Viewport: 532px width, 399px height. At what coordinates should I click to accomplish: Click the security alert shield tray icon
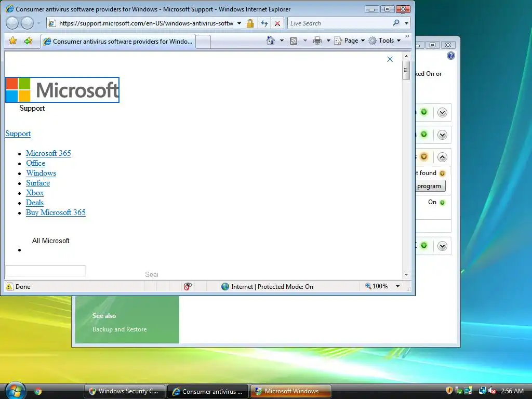click(449, 391)
